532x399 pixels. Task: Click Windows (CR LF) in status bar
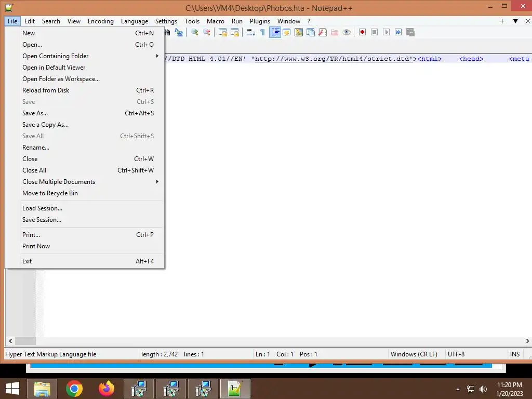(x=414, y=354)
